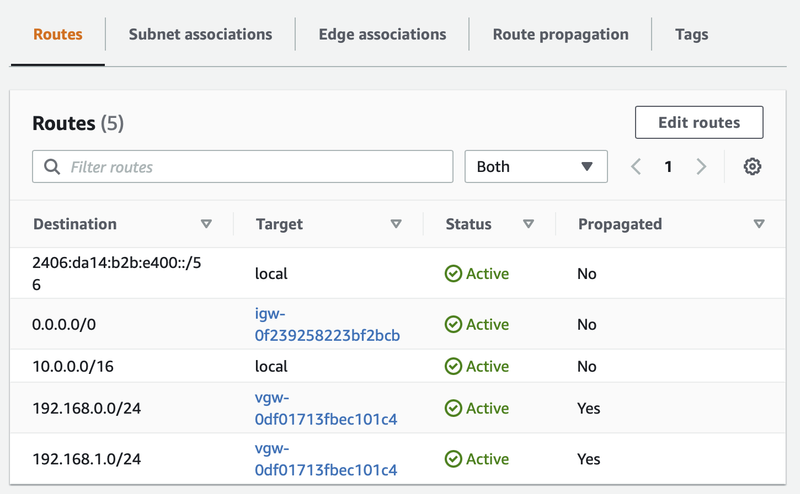
Task: Click Active status icon for 192.168.1.0/24 route
Action: coord(453,459)
